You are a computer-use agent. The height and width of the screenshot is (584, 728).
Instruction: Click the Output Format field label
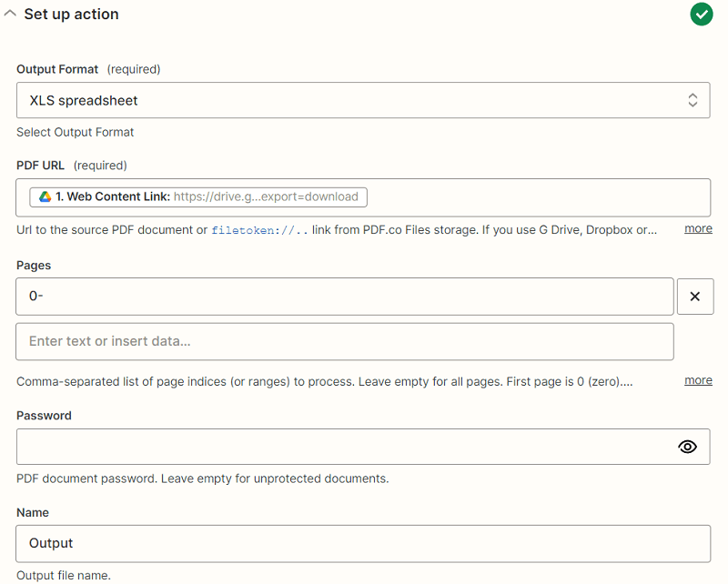coord(57,69)
